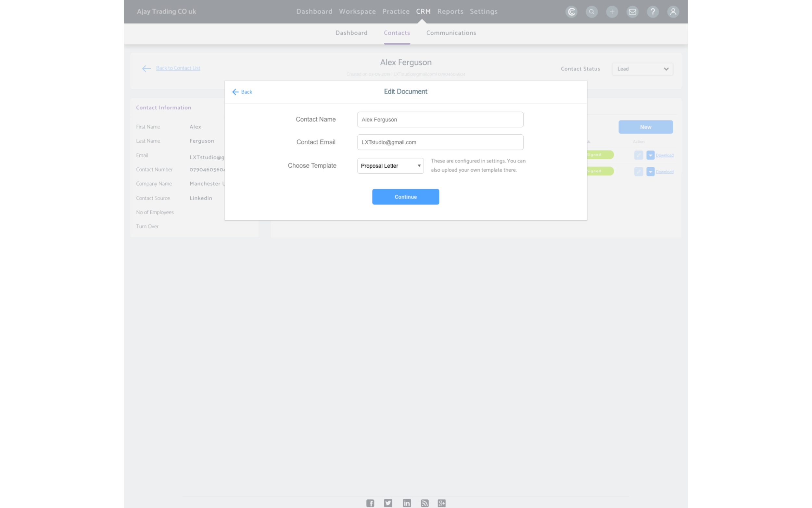Click the pencil edit icon in top document row

point(639,155)
